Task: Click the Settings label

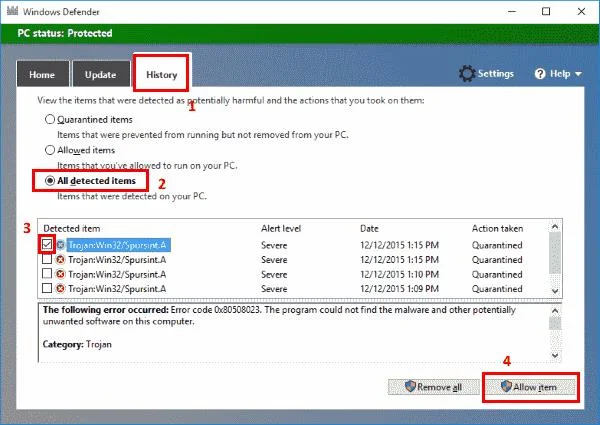Action: tap(496, 73)
